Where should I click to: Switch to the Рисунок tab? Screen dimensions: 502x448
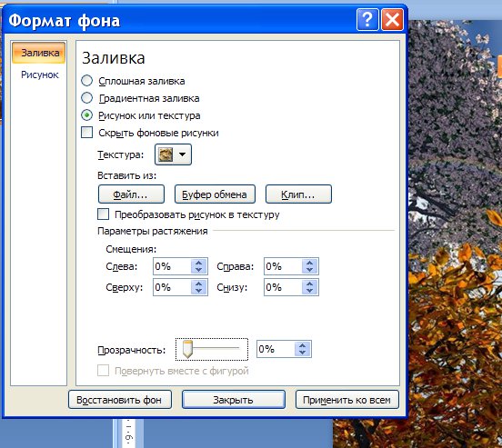(40, 75)
